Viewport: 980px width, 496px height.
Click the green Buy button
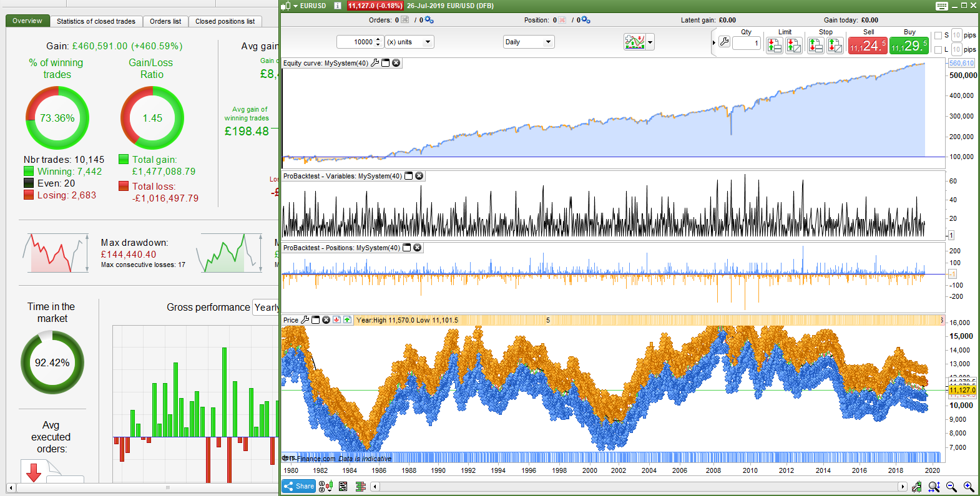click(x=909, y=46)
